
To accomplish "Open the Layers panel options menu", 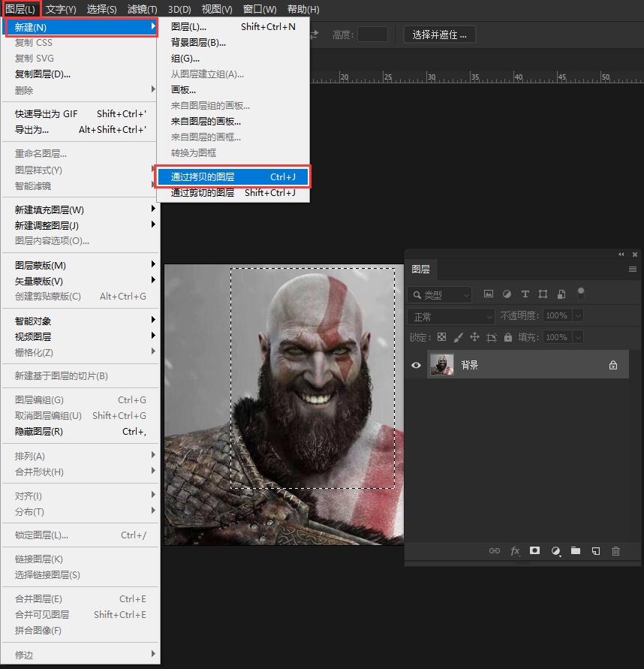I will (x=633, y=270).
